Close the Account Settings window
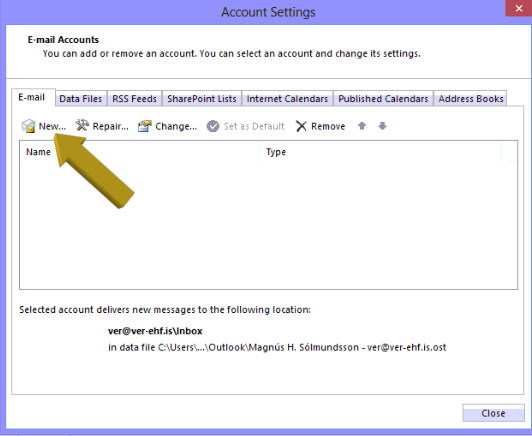The image size is (532, 436). click(x=518, y=8)
